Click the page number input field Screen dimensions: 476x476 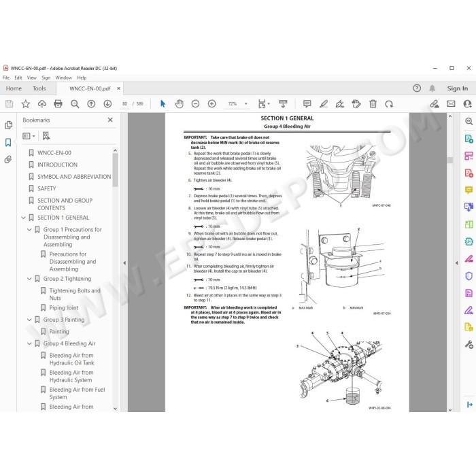point(124,104)
